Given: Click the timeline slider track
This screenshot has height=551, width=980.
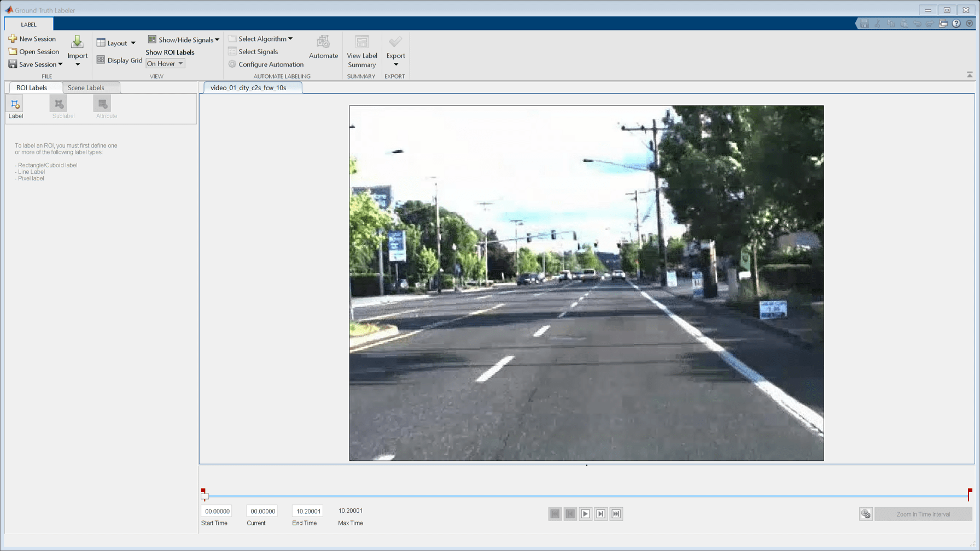Looking at the screenshot, I should point(586,496).
